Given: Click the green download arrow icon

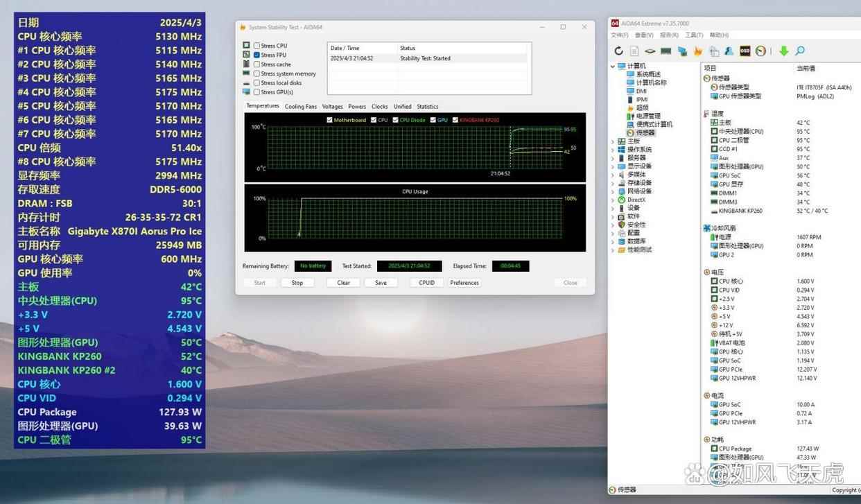Looking at the screenshot, I should coord(783,51).
